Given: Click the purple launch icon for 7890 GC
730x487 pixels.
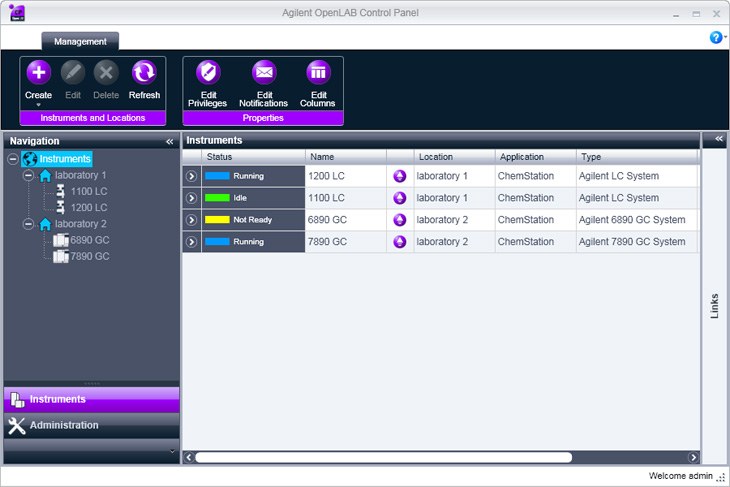Looking at the screenshot, I should 399,242.
